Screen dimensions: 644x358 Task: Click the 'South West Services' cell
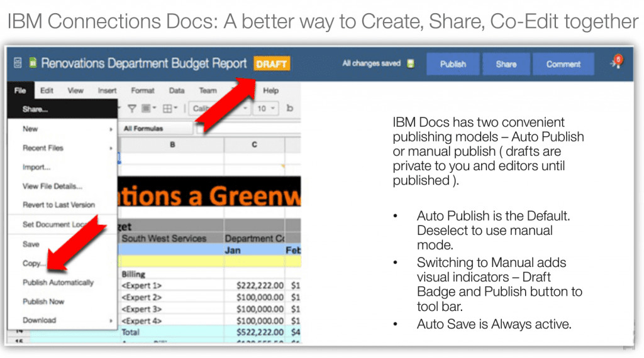coord(171,238)
